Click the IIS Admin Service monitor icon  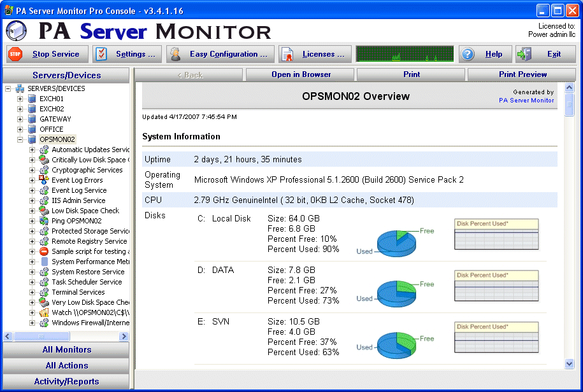44,200
